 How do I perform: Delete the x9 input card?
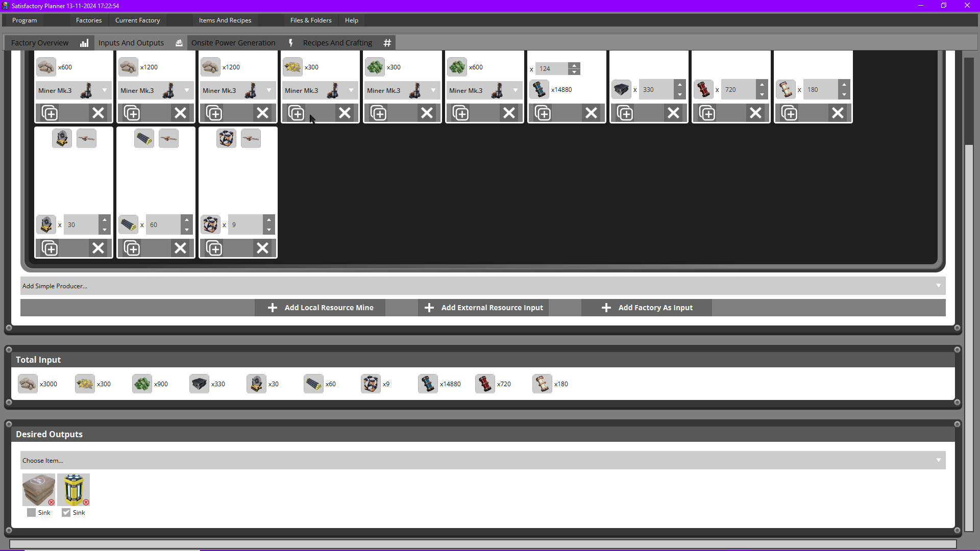(x=262, y=248)
